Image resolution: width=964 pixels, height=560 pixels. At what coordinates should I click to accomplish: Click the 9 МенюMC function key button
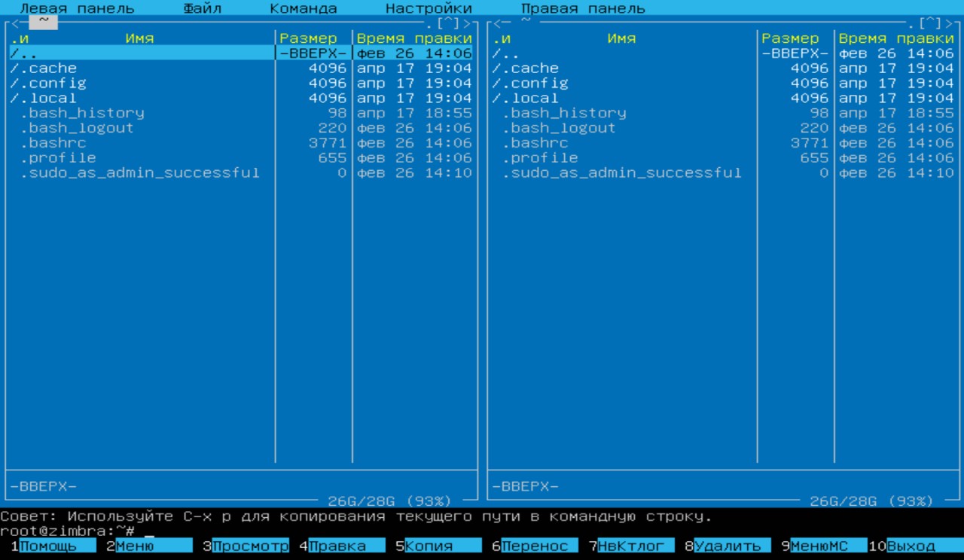pos(824,546)
